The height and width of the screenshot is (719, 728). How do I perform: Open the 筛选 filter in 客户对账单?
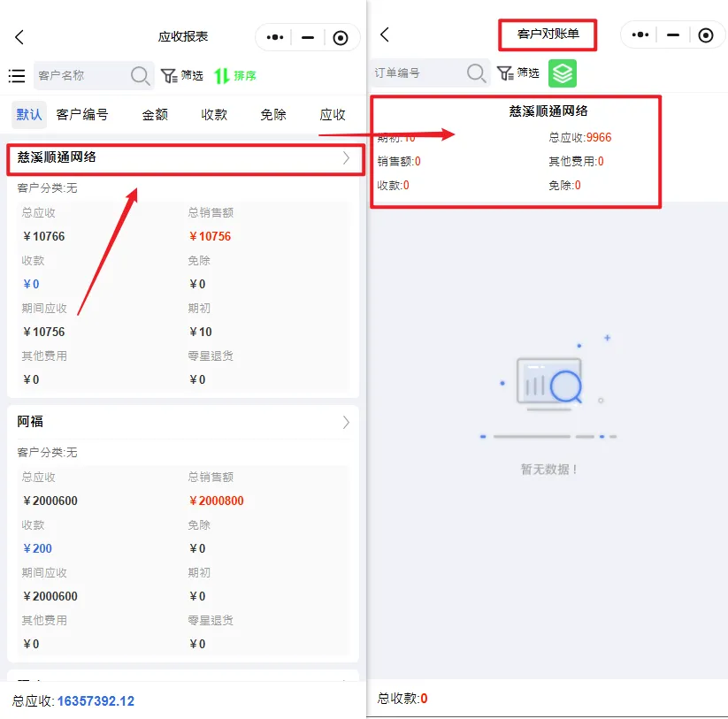(518, 73)
